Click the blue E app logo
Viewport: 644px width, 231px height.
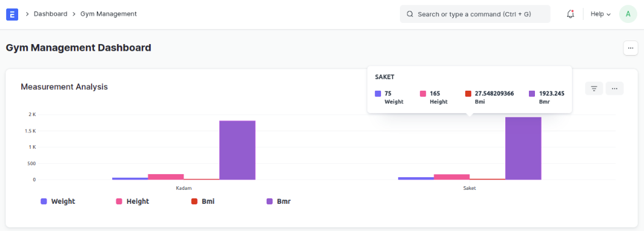pos(12,15)
